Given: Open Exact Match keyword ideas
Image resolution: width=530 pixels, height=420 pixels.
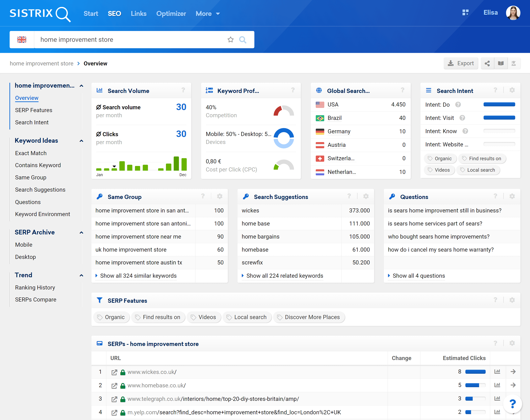Looking at the screenshot, I should (x=31, y=153).
